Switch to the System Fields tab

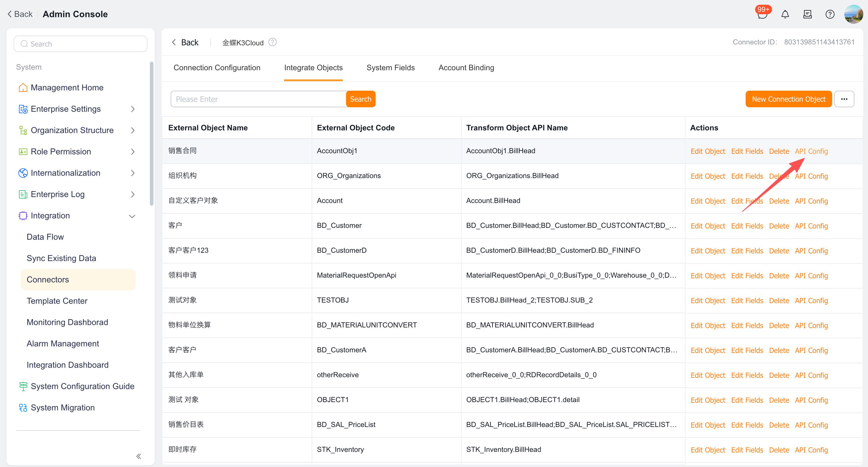click(x=390, y=68)
